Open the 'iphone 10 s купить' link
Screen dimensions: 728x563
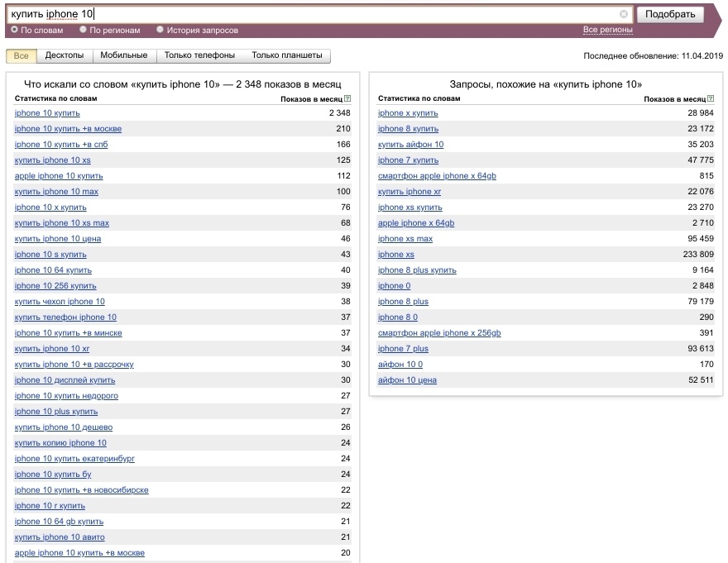pos(50,255)
